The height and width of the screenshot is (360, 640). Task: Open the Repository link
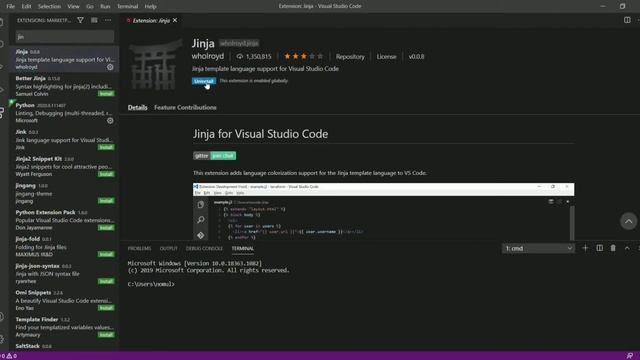pos(350,57)
